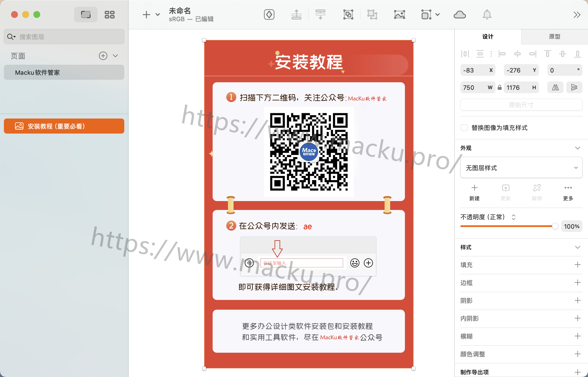The height and width of the screenshot is (377, 588).
Task: Click the ungroup layers icon
Action: tap(372, 14)
